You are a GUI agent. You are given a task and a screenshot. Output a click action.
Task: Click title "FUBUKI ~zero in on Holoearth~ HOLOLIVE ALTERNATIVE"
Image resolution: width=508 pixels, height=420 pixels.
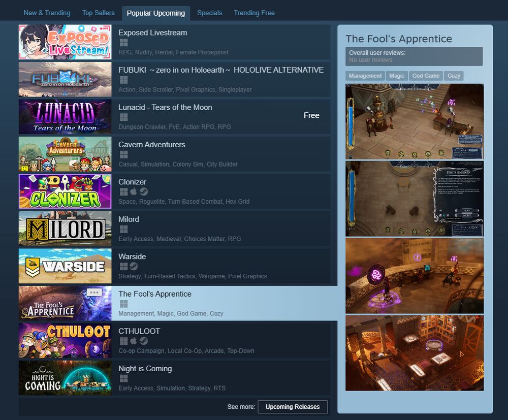click(x=221, y=70)
